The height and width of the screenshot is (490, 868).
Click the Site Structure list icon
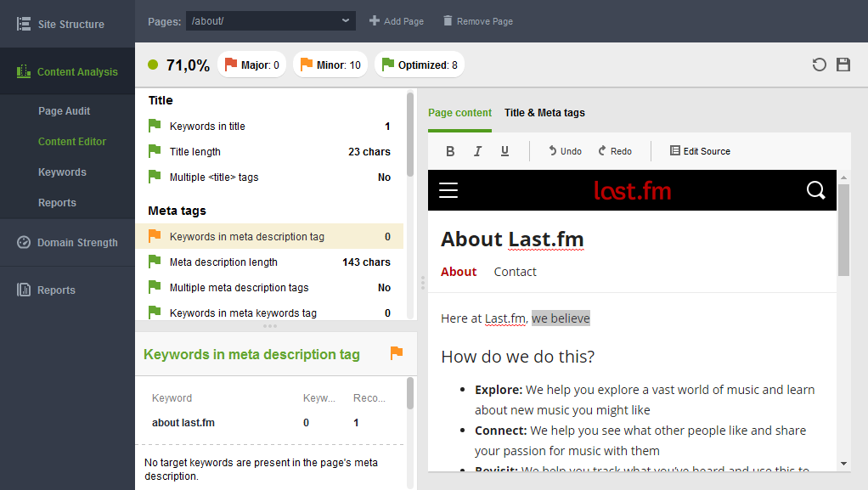[x=24, y=24]
